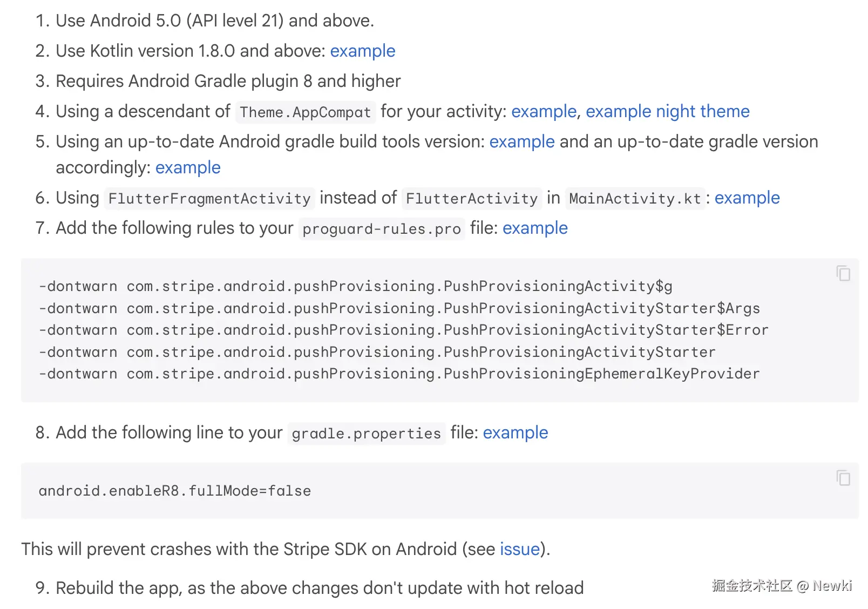The image size is (868, 609).
Task: Click the example night theme link
Action: [x=667, y=111]
